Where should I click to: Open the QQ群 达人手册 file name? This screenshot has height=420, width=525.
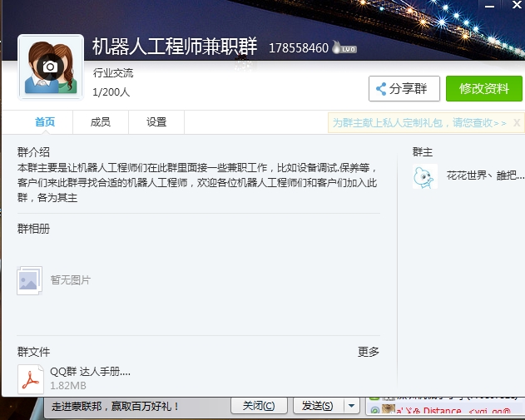90,372
